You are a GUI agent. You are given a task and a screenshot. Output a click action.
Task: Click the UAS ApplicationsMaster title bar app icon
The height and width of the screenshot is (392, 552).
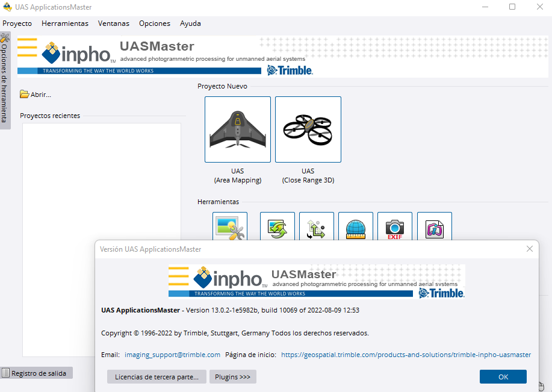click(x=7, y=7)
